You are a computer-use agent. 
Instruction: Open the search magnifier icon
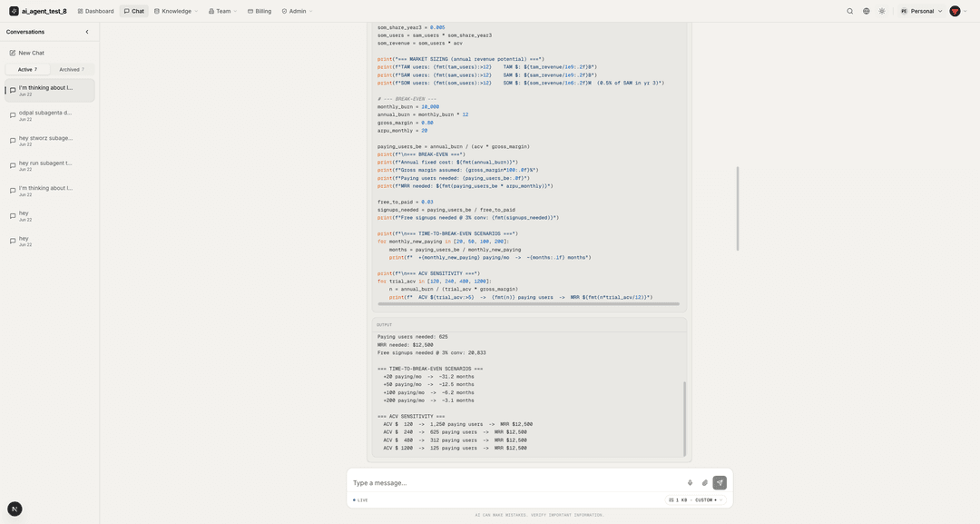850,11
